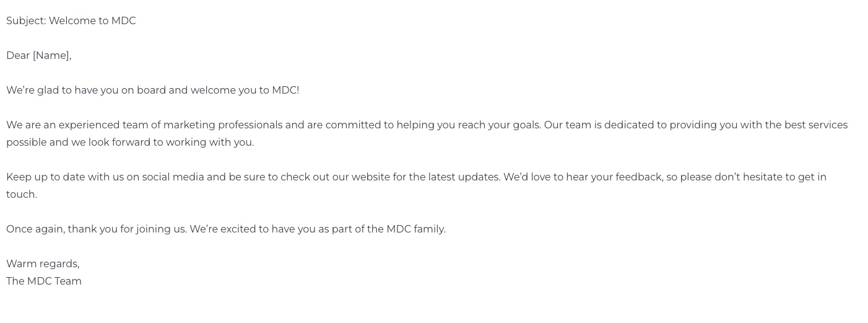
Task: Click the words 'reach your goals'
Action: (500, 125)
